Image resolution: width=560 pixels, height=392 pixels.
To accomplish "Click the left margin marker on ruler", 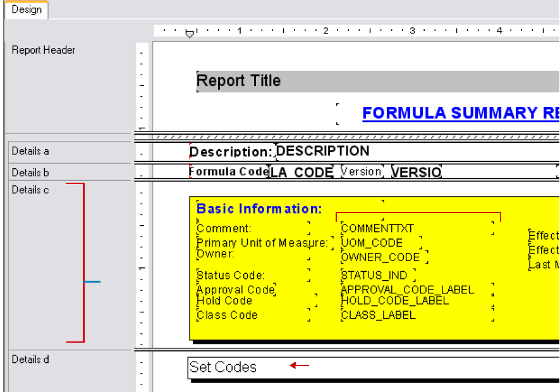I will 190,34.
